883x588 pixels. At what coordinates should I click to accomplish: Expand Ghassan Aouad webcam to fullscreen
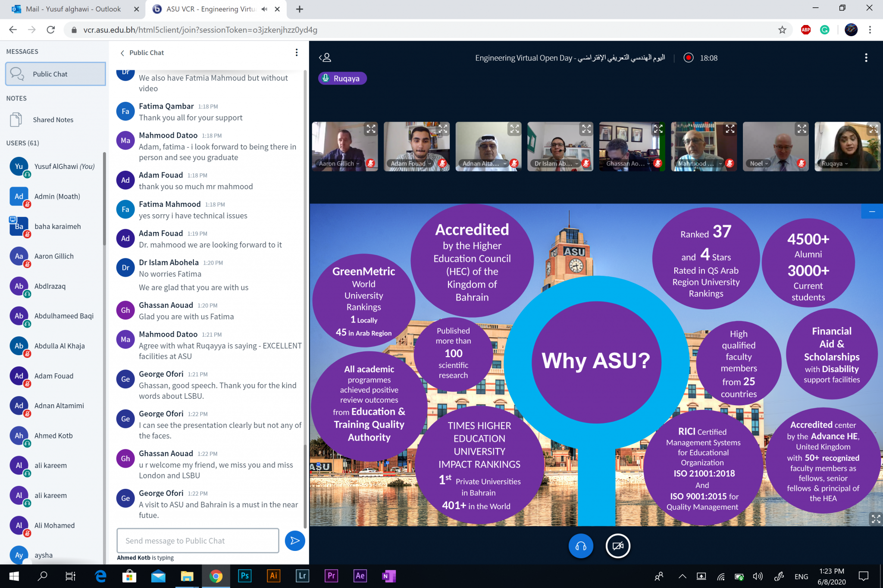pyautogui.click(x=658, y=129)
